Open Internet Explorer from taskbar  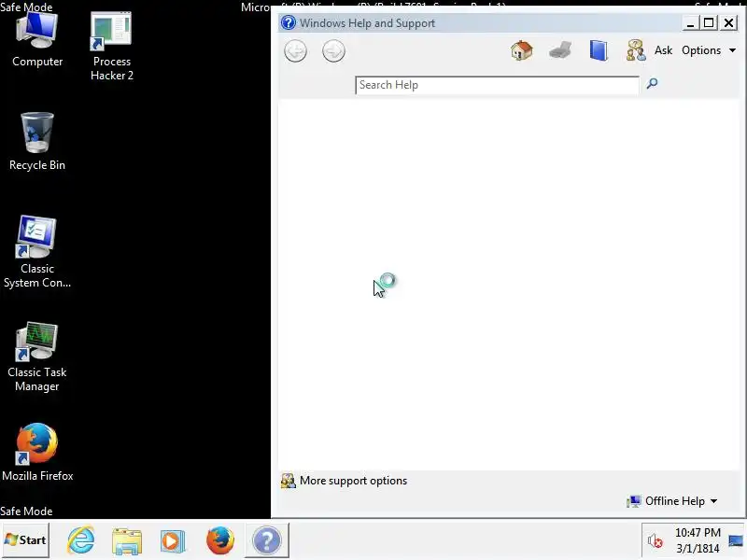tap(81, 540)
